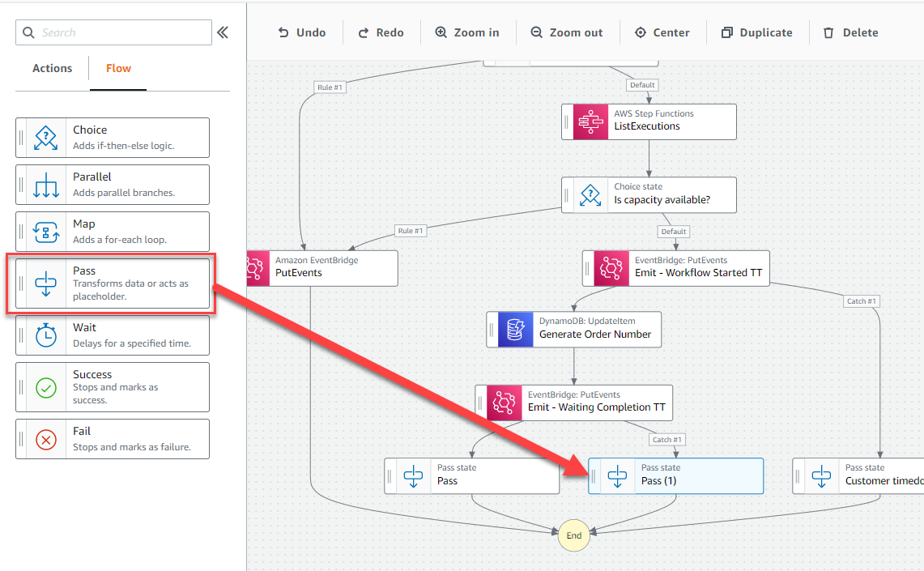The image size is (924, 571).
Task: Click EventBridge icon on Waiting Completion TT
Action: point(505,403)
